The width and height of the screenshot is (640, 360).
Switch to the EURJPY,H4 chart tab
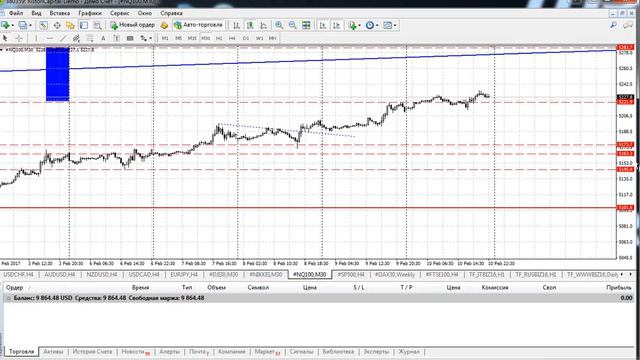[184, 274]
